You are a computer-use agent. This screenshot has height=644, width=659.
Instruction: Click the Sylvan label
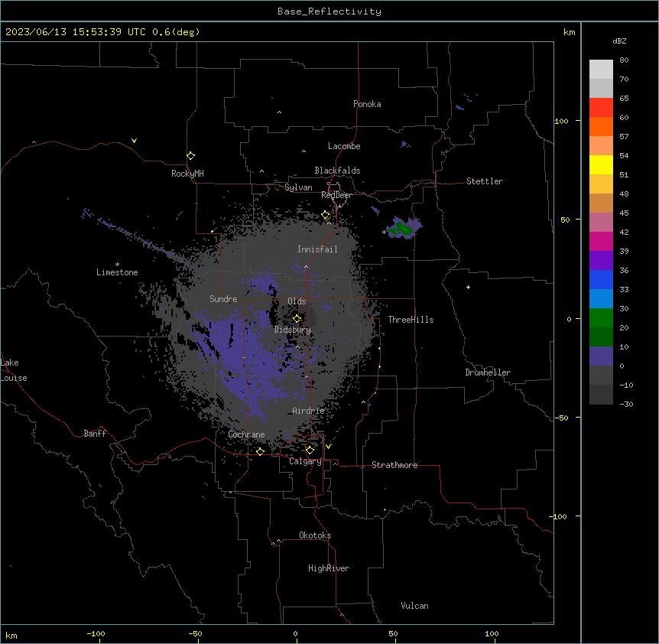coord(298,187)
